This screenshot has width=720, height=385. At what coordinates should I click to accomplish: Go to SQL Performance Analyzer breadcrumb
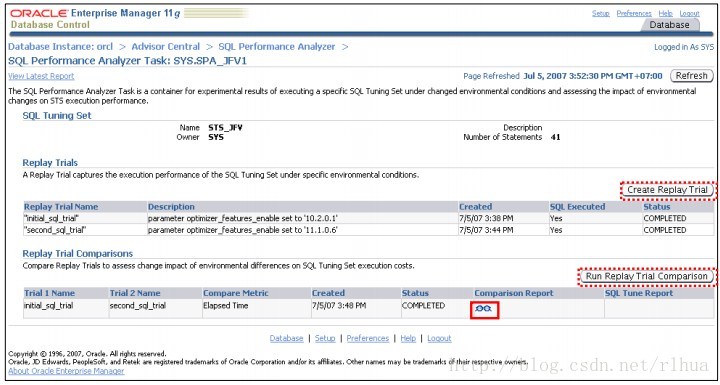point(277,47)
